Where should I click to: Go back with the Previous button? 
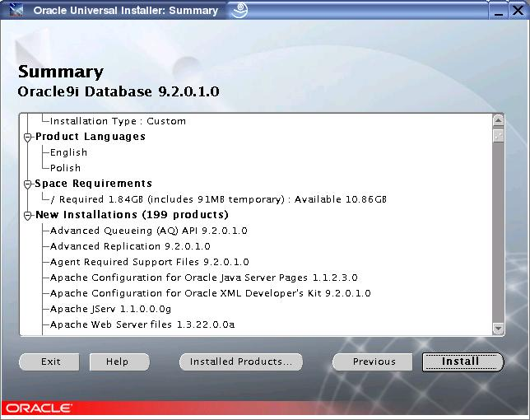(x=373, y=362)
